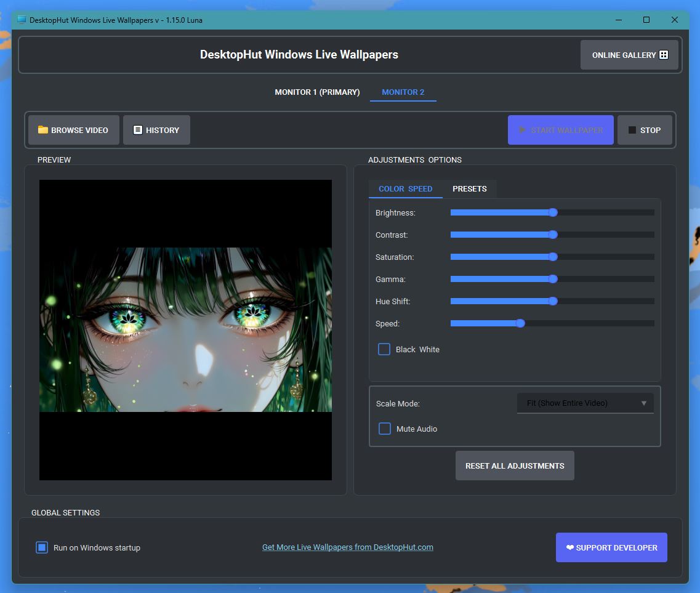Click the Online Gallery grid icon

click(664, 55)
